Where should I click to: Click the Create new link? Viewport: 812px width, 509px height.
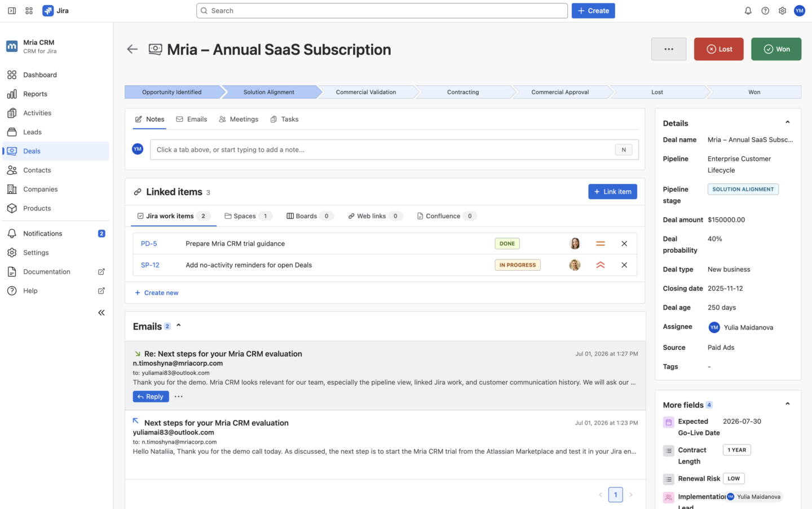tap(157, 293)
